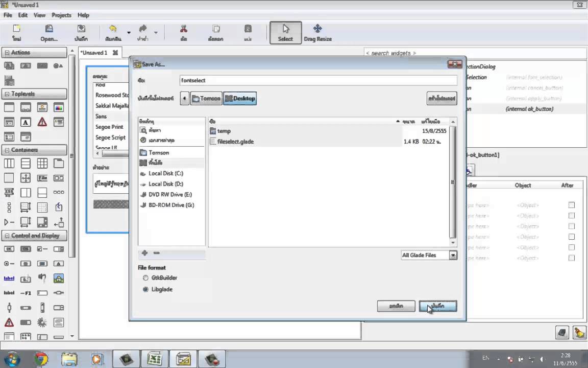Click the New project toolbar icon
This screenshot has height=368, width=588.
point(16,33)
